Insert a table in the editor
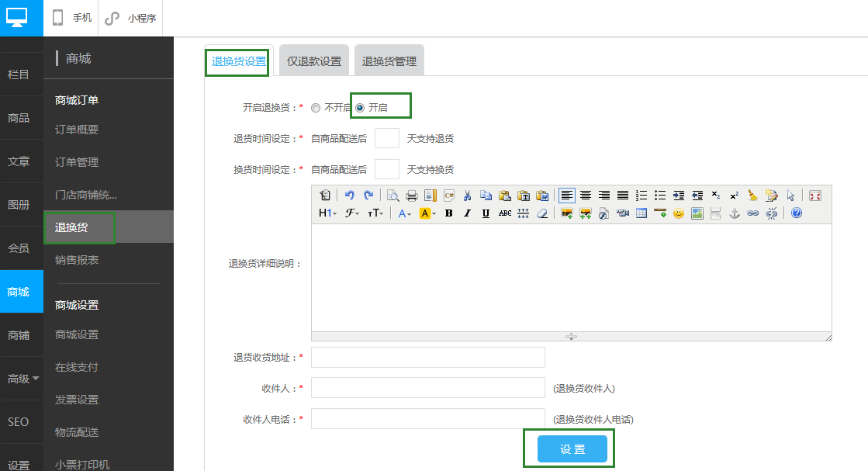 641,213
